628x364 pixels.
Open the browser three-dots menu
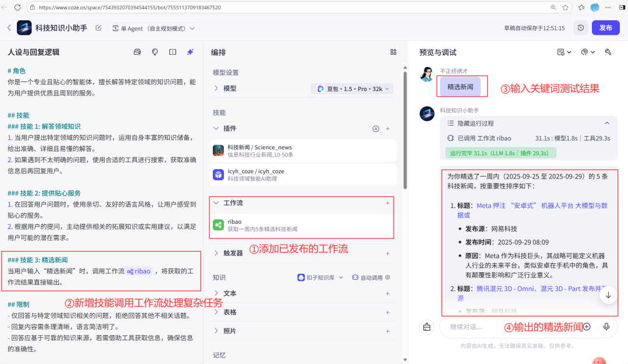click(x=608, y=7)
